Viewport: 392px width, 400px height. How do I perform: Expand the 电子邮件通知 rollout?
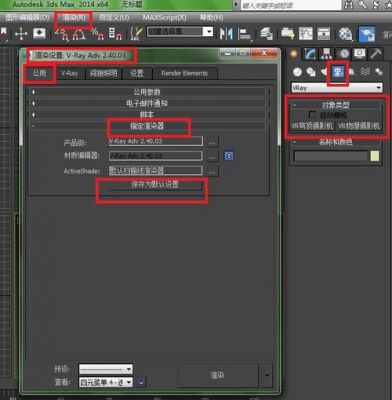(x=147, y=103)
